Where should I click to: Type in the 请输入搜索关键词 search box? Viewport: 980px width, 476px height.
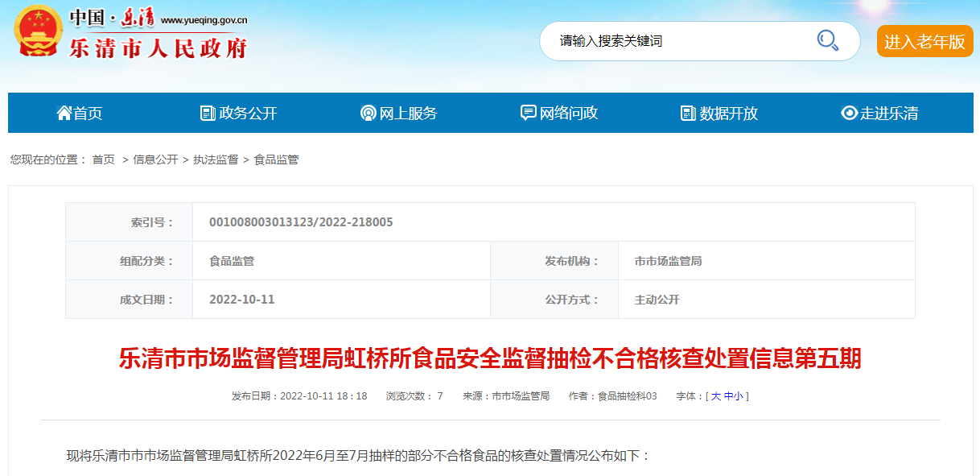[x=676, y=41]
